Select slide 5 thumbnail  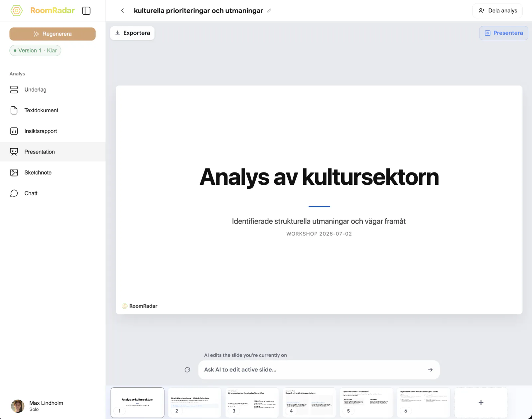pos(366,402)
